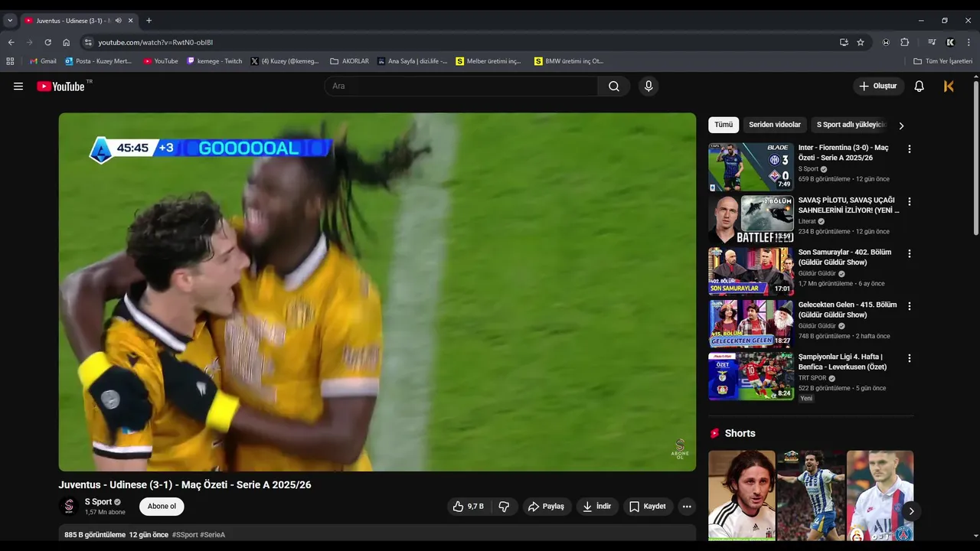Dislike the video with thumbs down
The height and width of the screenshot is (551, 980).
click(x=504, y=507)
